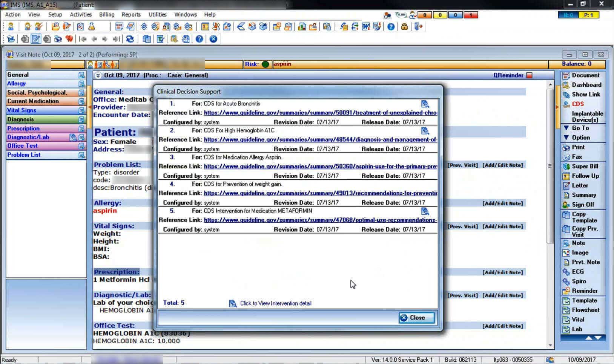View intervention detail icon for Medication METAFORMIN

pyautogui.click(x=425, y=211)
